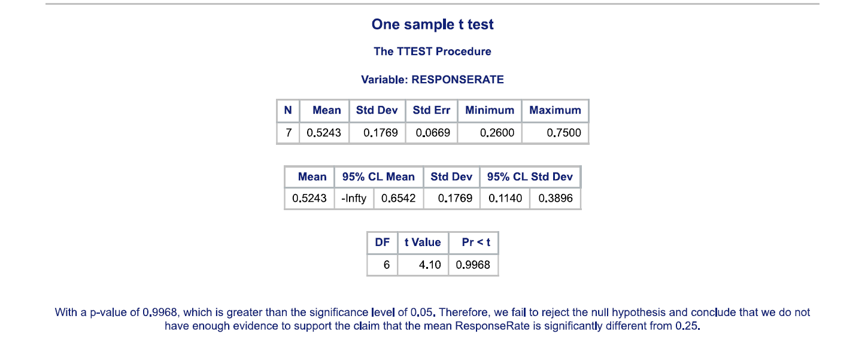Click the value 0.1140
This screenshot has height=361, width=868.
coord(505,199)
